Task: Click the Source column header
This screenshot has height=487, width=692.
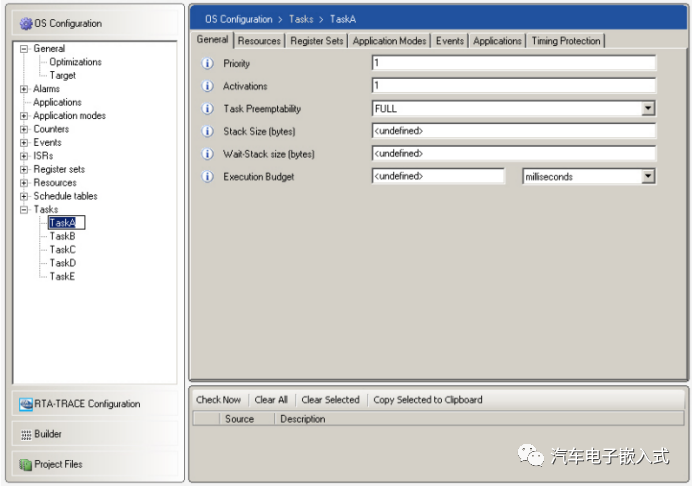Action: point(247,419)
